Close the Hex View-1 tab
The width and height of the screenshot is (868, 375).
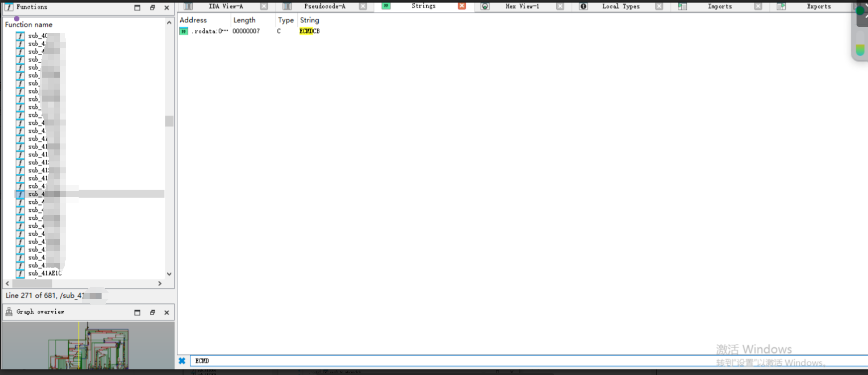point(560,6)
